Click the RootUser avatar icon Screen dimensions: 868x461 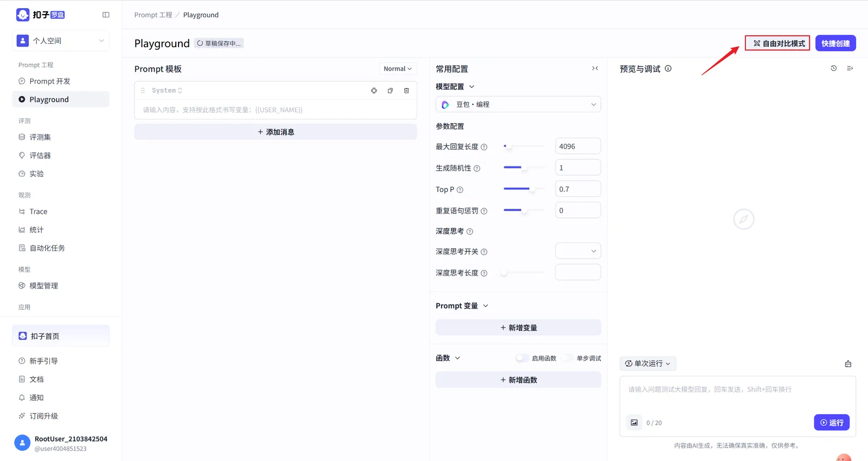click(x=22, y=443)
